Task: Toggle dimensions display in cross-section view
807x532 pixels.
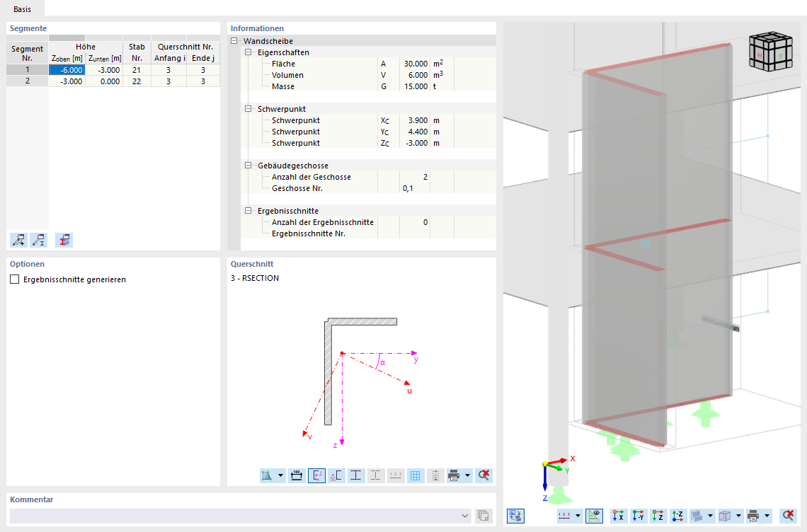Action: tap(297, 475)
